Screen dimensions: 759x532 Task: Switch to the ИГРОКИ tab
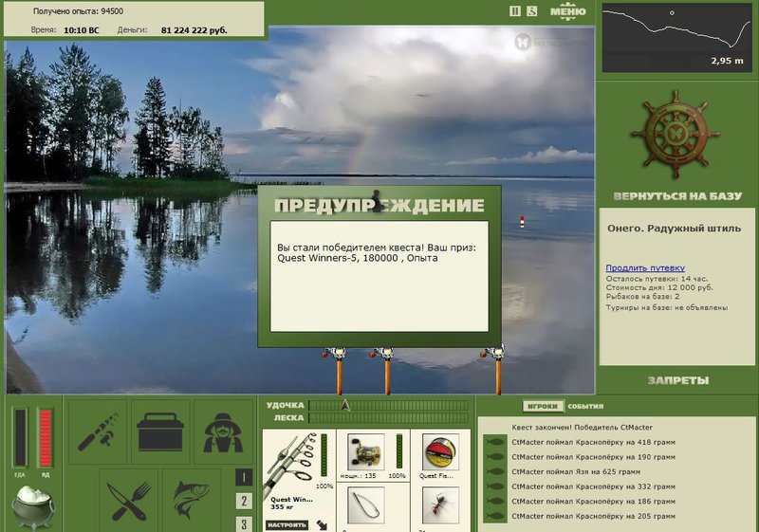[x=543, y=406]
